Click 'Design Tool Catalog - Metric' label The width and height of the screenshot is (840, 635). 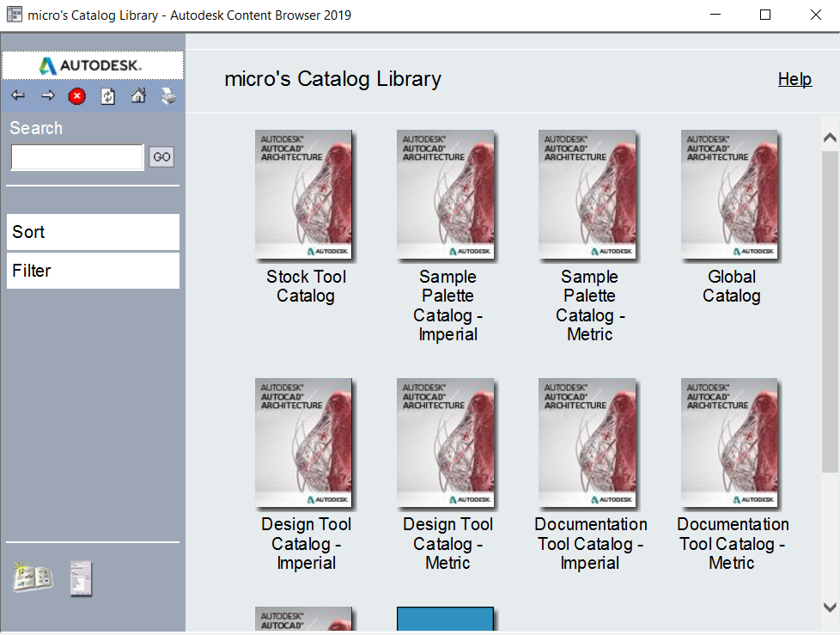click(x=447, y=543)
